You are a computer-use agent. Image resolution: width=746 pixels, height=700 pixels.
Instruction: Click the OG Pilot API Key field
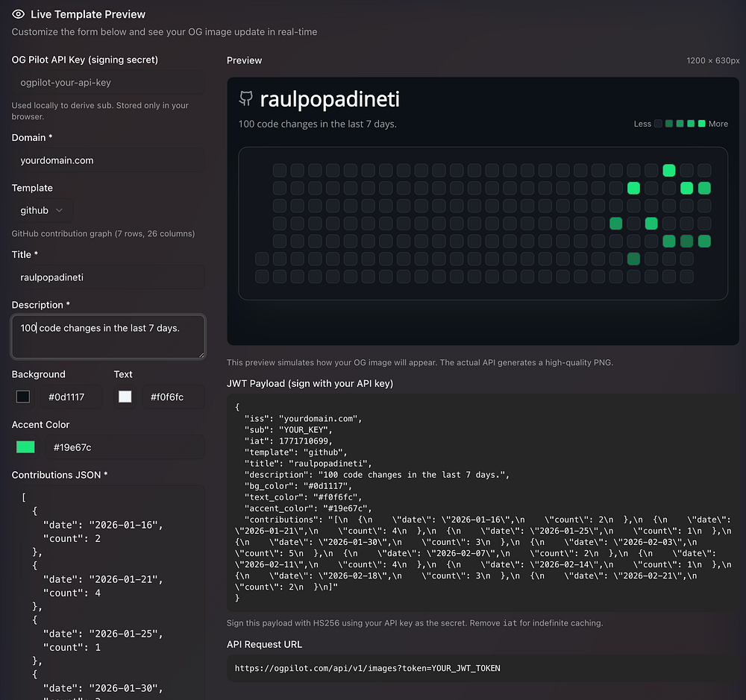[108, 83]
